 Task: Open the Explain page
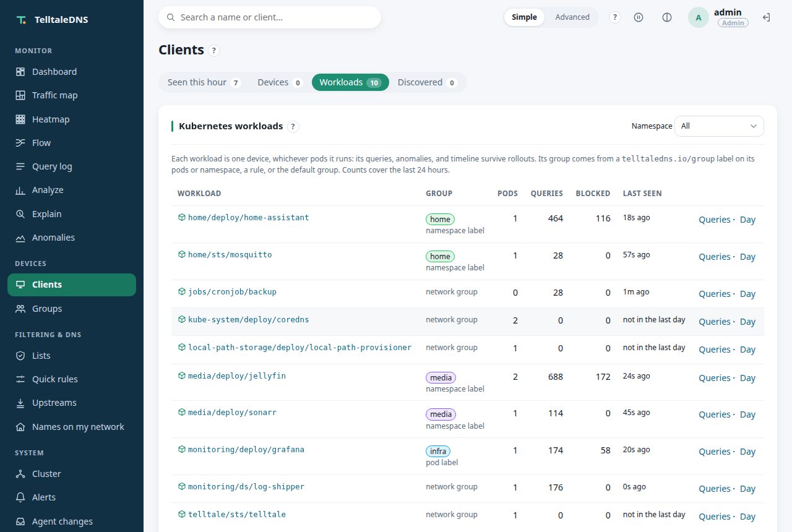[72, 214]
